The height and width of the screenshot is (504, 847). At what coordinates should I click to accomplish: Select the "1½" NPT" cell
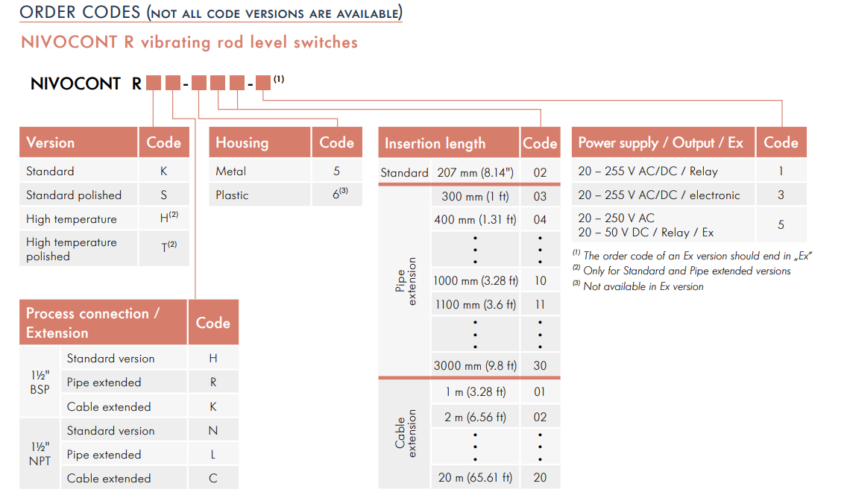(x=40, y=454)
